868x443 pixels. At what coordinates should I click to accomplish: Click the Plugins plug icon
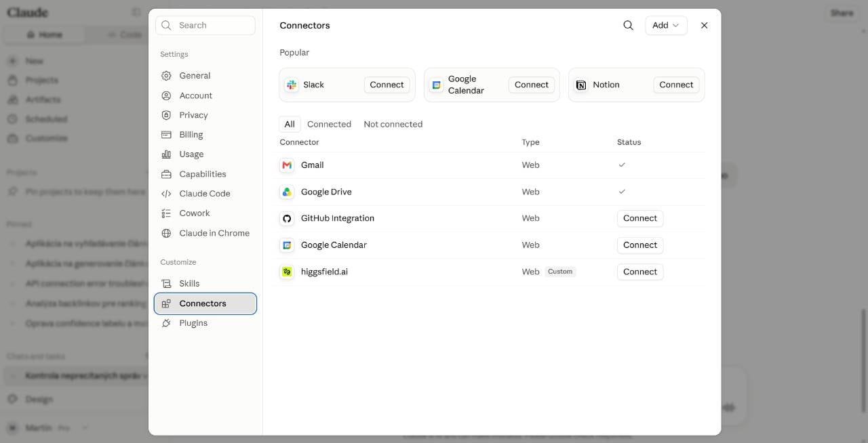point(166,323)
